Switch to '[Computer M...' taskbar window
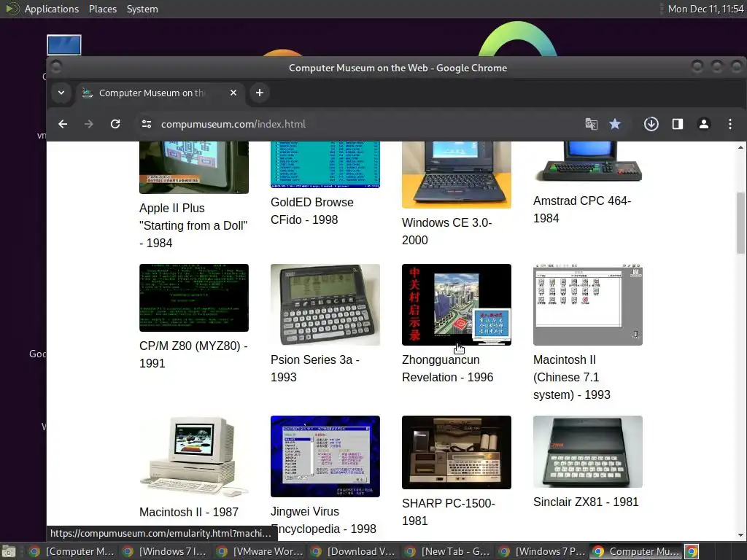This screenshot has width=747, height=560. tap(71, 551)
